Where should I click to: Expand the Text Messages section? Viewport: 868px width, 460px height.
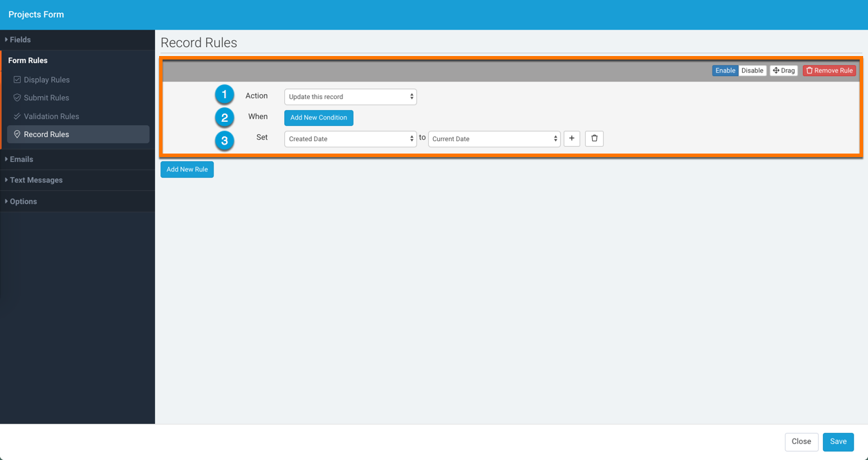pyautogui.click(x=77, y=180)
